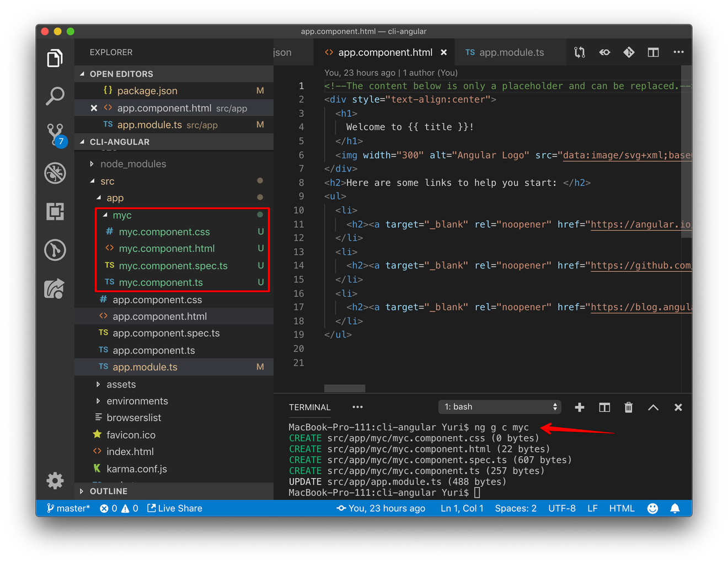Expand the node_modules folder
The image size is (728, 564).
point(133,163)
